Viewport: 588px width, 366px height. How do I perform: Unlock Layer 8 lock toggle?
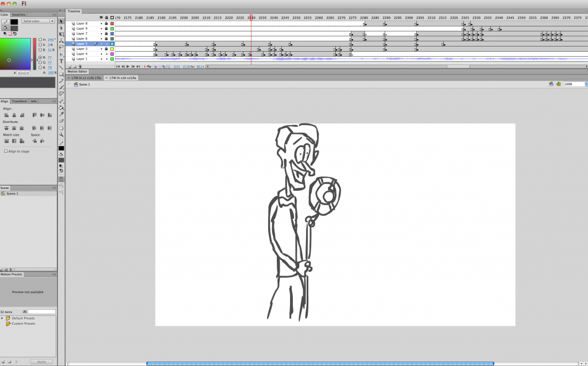106,24
